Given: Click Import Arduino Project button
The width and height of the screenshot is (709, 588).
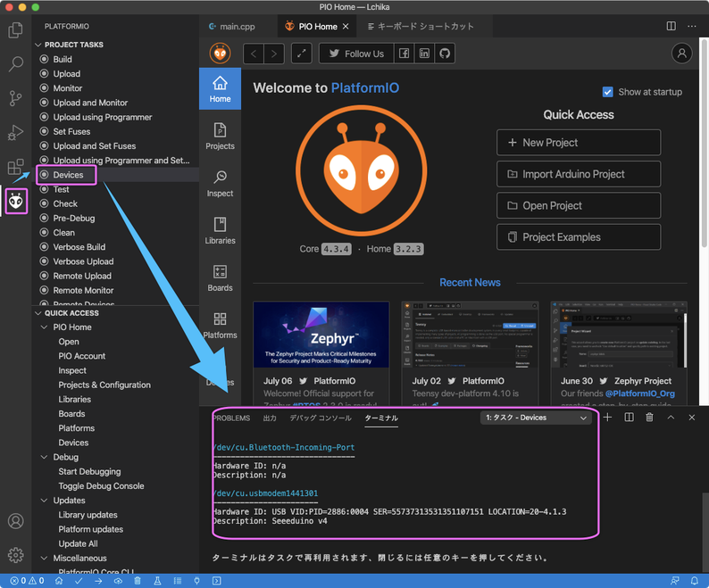Looking at the screenshot, I should pyautogui.click(x=578, y=174).
